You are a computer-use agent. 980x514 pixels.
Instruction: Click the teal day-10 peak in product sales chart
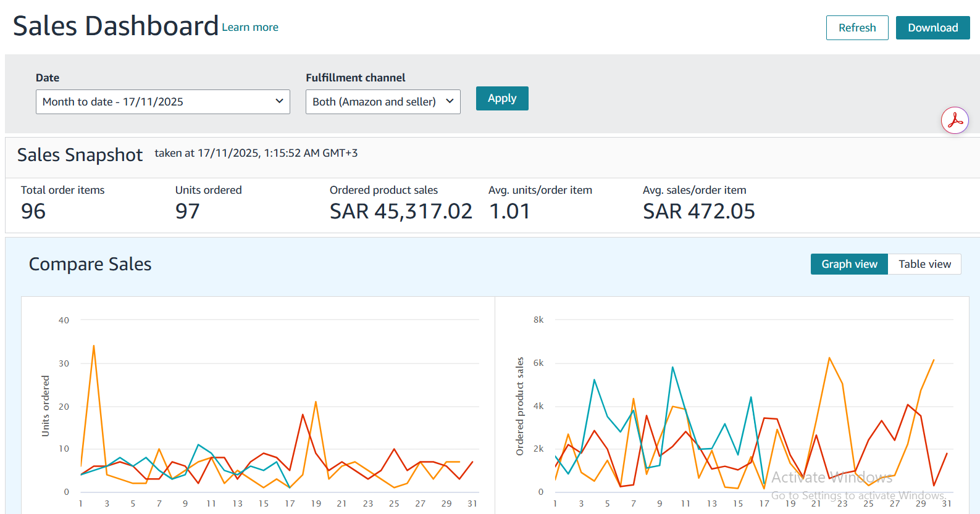point(672,368)
